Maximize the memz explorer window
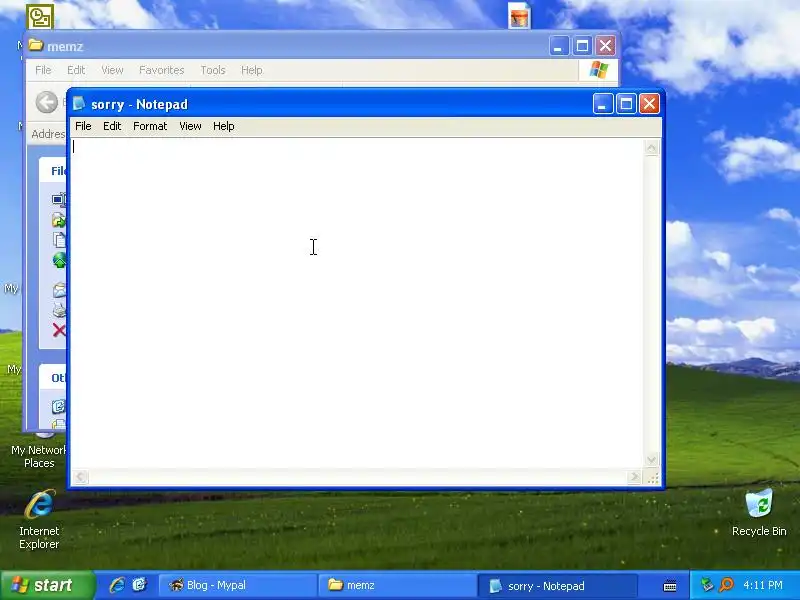Image resolution: width=800 pixels, height=600 pixels. pyautogui.click(x=582, y=46)
